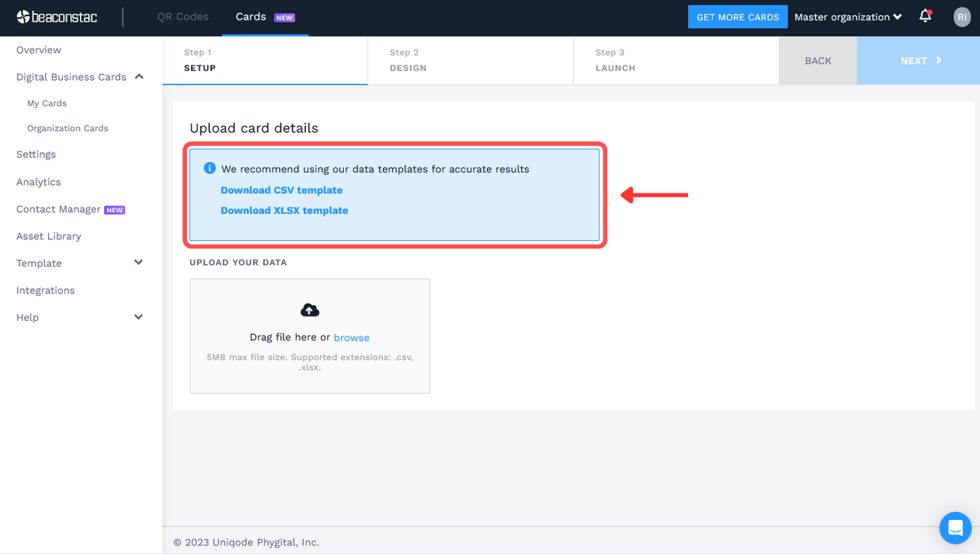Image resolution: width=980 pixels, height=554 pixels.
Task: Click the file drag-and-drop upload area
Action: [x=310, y=336]
